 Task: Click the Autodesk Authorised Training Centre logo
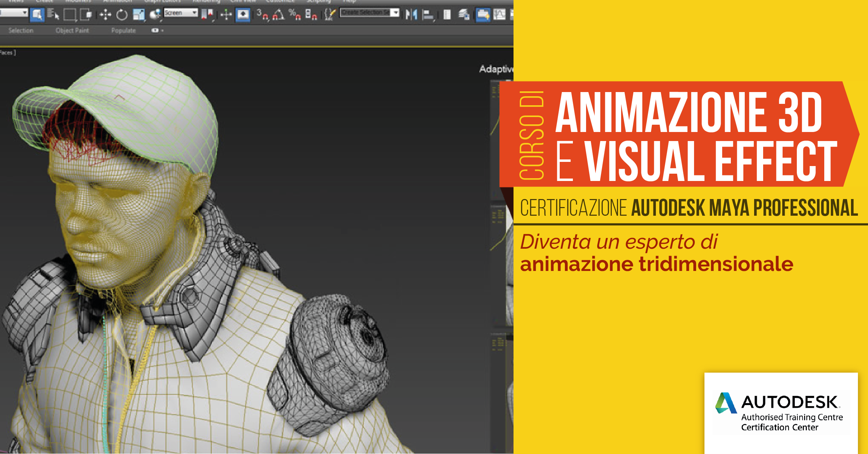coord(781,412)
